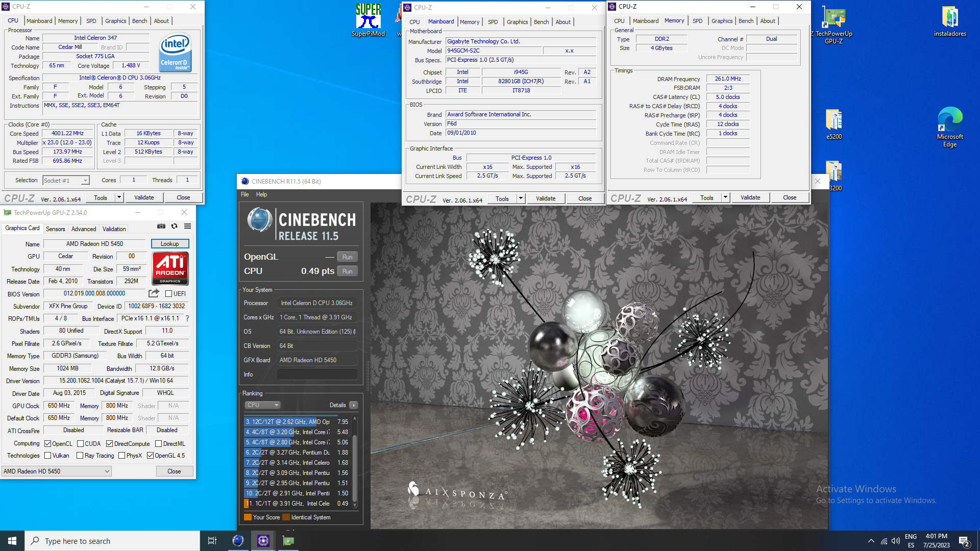Toggle the DirectCompute checkbox
980x551 pixels.
[x=109, y=444]
